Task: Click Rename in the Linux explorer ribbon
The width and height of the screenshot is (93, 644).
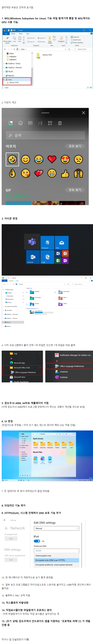Action: [42, 42]
